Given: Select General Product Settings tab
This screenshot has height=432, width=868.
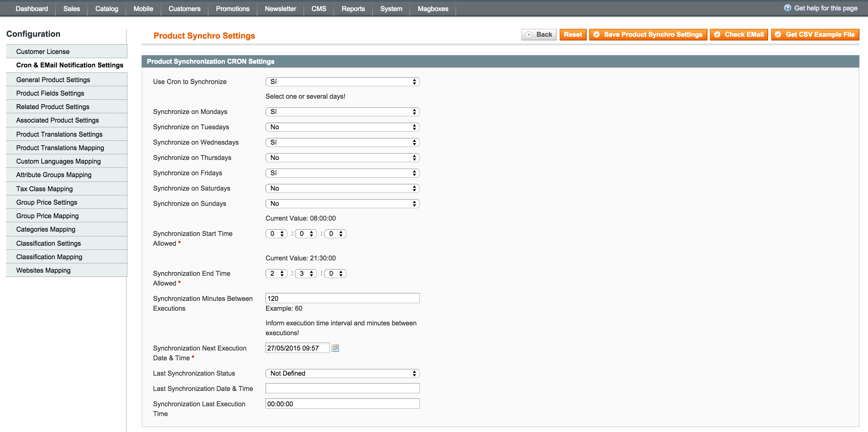Looking at the screenshot, I should click(x=67, y=79).
